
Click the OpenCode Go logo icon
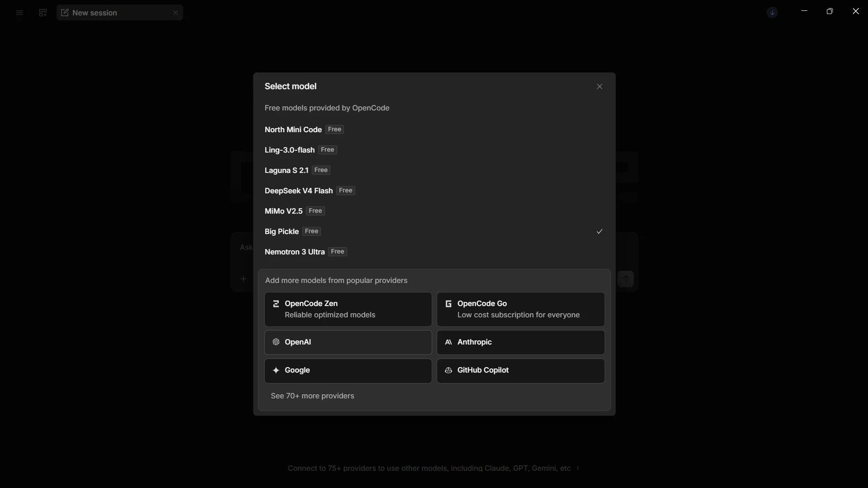click(x=448, y=304)
